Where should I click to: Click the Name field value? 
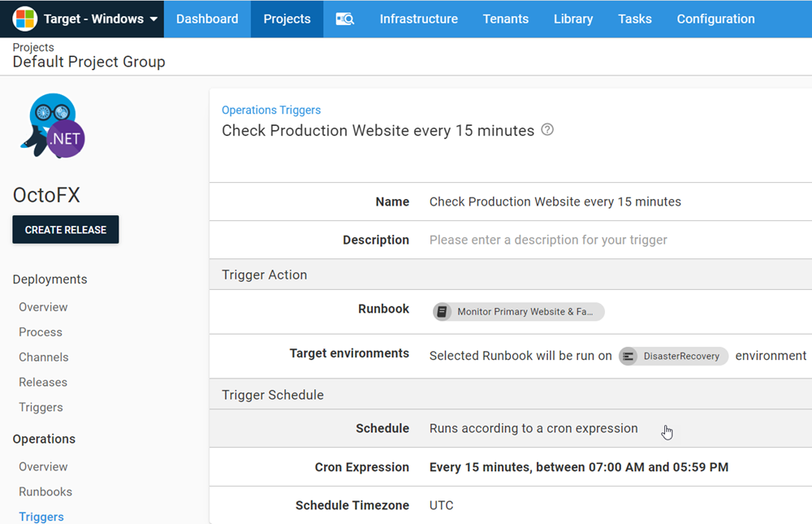555,201
